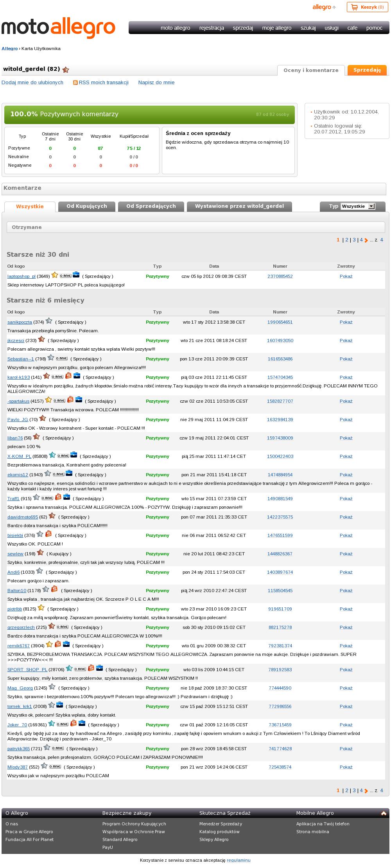Click the regulaminu link in footer

click(239, 860)
